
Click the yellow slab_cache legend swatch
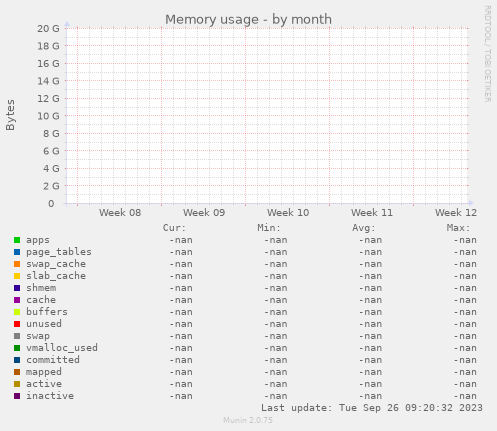point(17,276)
